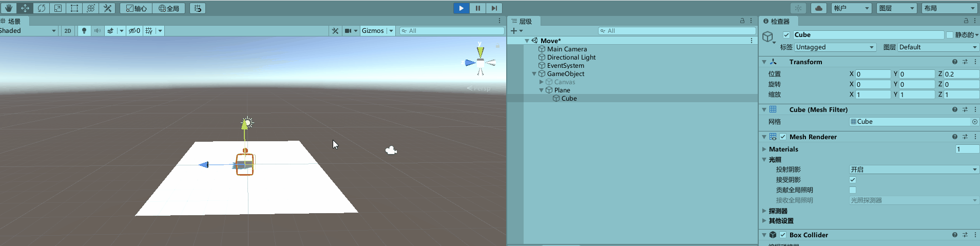Screen dimensions: 980x246
Task: Open Default layer dropdown in inspector
Action: coord(938,47)
